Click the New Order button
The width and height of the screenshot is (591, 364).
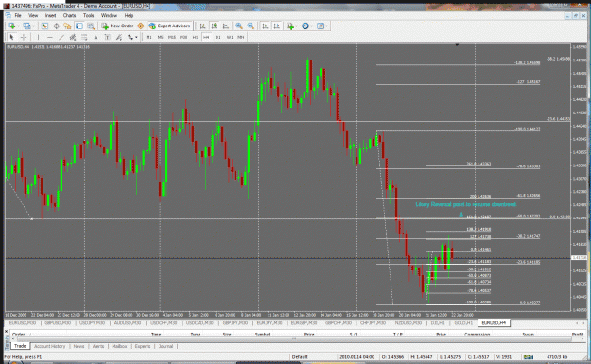tap(117, 26)
